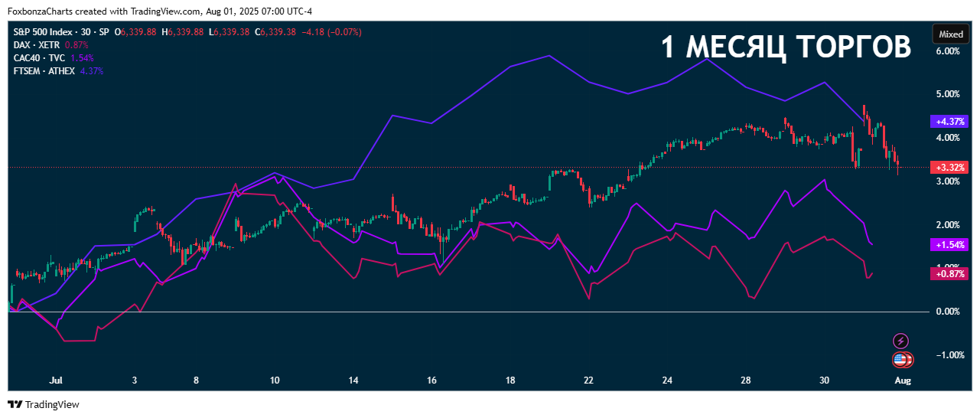Viewport: 980px width, 418px height.
Task: Click the +4.37% purple price label
Action: (949, 121)
